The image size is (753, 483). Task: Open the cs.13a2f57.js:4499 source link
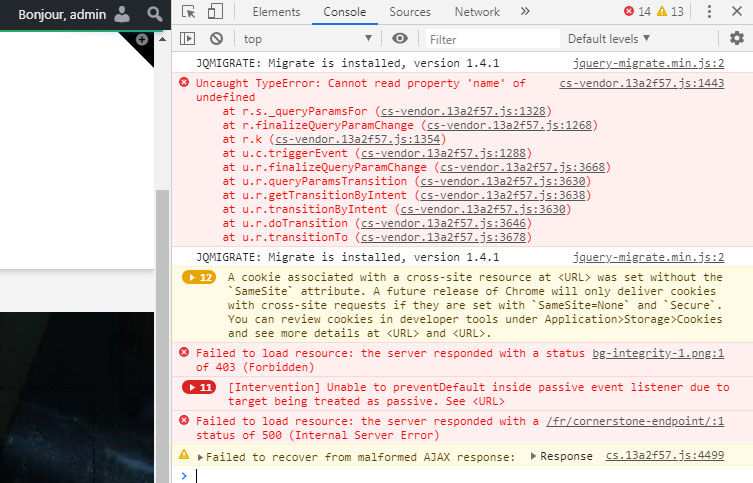tap(665, 456)
